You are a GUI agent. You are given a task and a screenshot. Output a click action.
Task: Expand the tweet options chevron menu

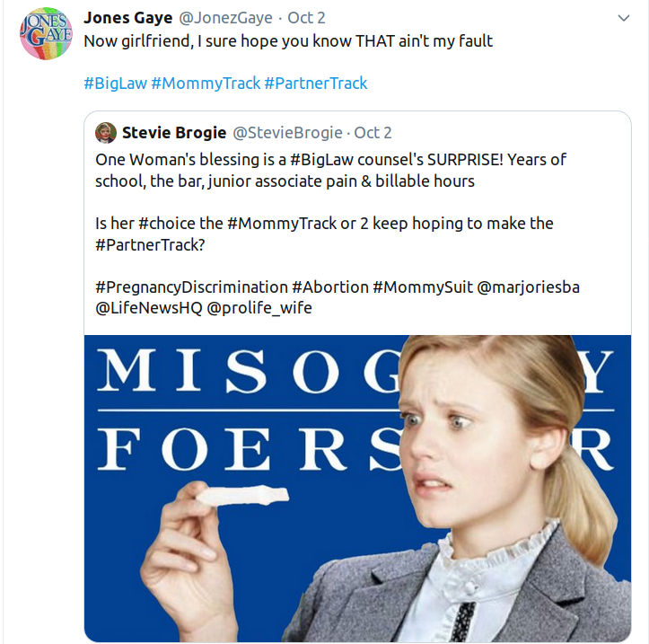625,18
